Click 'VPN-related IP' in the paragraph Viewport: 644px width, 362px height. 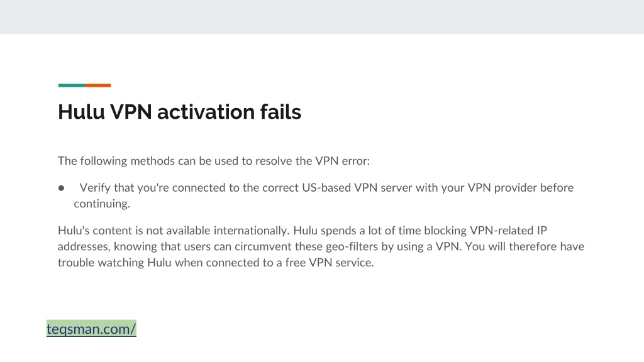click(508, 231)
